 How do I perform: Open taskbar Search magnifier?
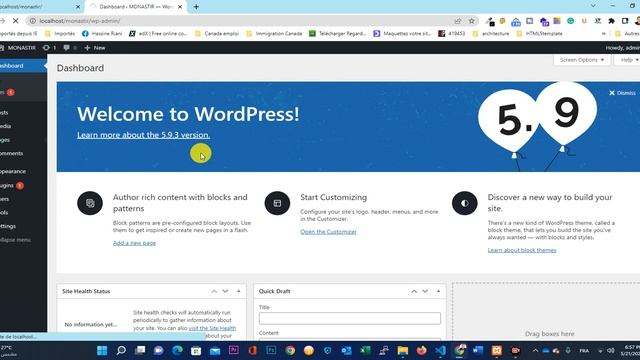point(121,350)
